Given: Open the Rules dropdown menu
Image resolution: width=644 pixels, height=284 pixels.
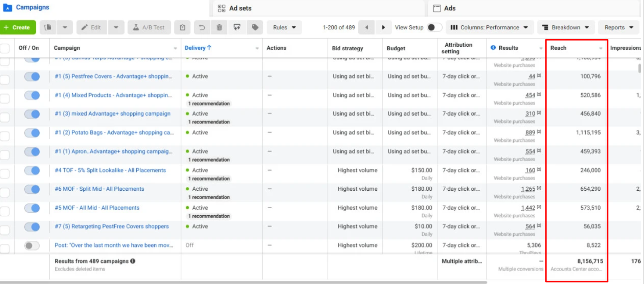Looking at the screenshot, I should coord(284,27).
